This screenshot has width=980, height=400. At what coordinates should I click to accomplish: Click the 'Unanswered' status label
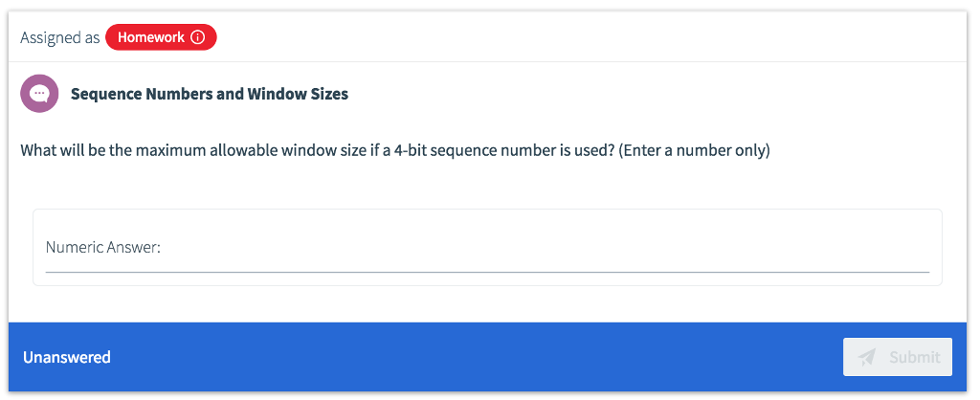[x=67, y=357]
